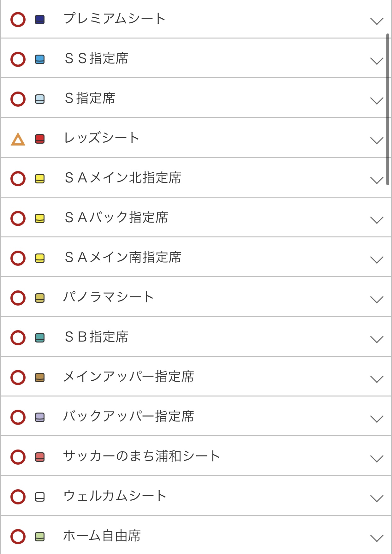Click the blue seat icon beside ＳＳ指定席

[x=40, y=59]
